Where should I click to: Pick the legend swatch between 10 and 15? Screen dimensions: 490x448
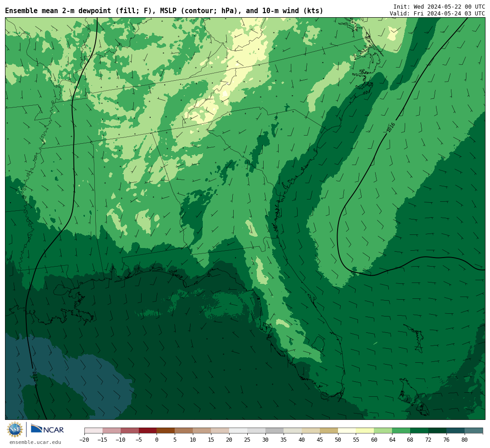[x=202, y=431]
